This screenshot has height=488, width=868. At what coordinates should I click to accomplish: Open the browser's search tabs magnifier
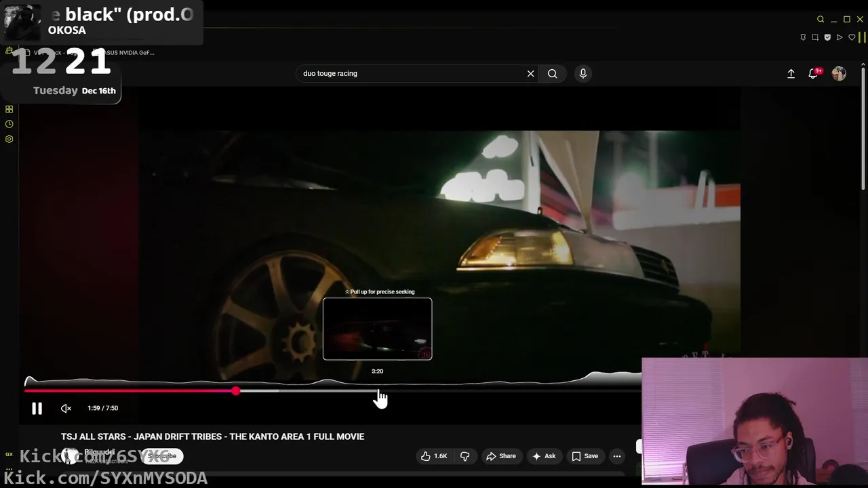coord(821,19)
